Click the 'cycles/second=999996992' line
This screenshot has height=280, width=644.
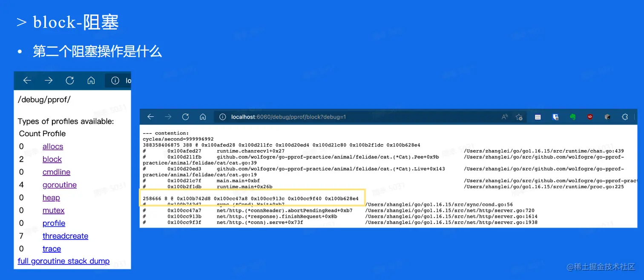[178, 139]
